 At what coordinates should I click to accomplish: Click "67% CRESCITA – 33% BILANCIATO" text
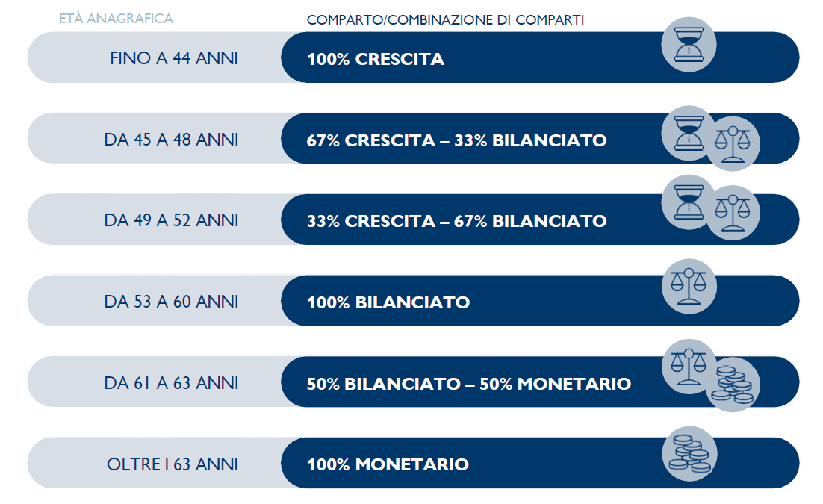coord(456,140)
